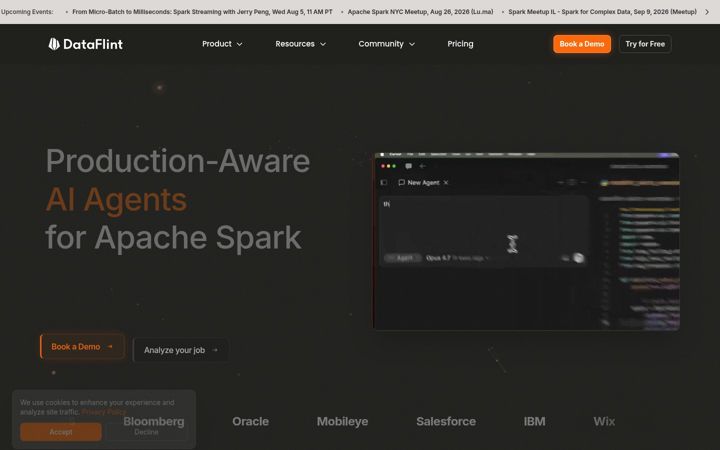This screenshot has height=450, width=720.
Task: Click the Wix logo text
Action: [x=604, y=421]
